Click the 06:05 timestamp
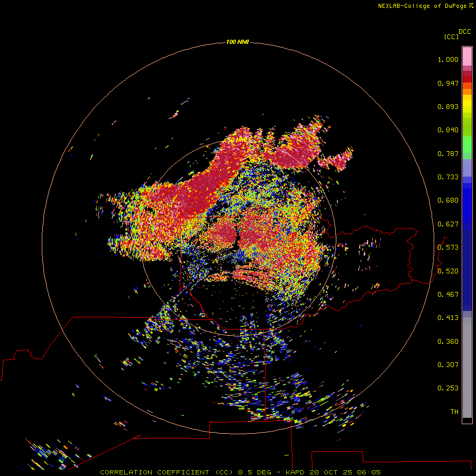This screenshot has width=476, height=476. click(369, 472)
